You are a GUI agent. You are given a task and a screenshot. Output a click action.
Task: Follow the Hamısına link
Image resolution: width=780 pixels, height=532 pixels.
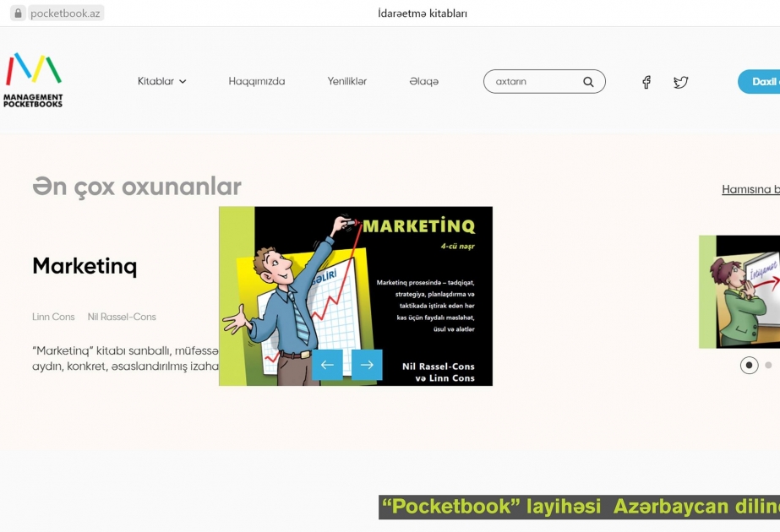pos(750,189)
